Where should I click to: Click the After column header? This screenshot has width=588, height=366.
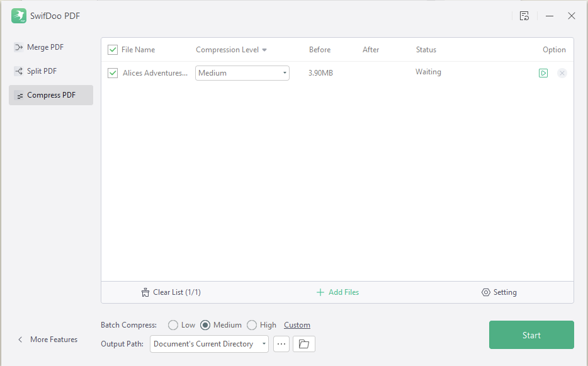pyautogui.click(x=371, y=50)
